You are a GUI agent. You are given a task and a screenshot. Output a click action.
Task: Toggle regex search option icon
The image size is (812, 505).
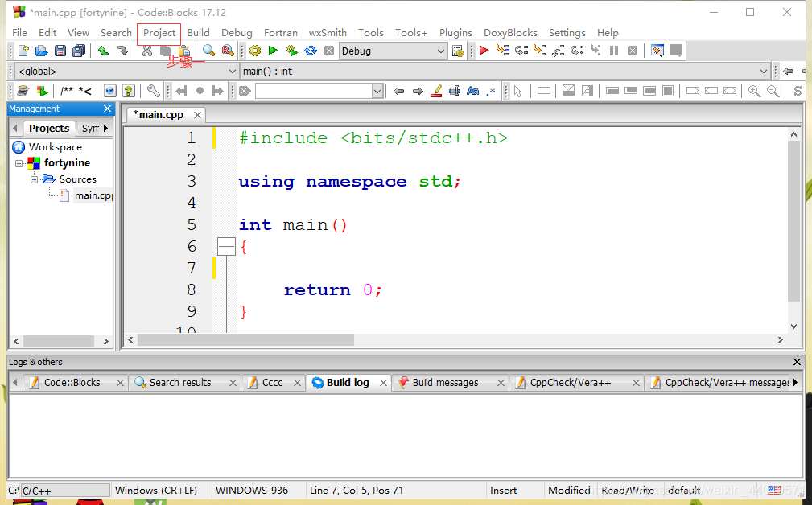pyautogui.click(x=491, y=91)
